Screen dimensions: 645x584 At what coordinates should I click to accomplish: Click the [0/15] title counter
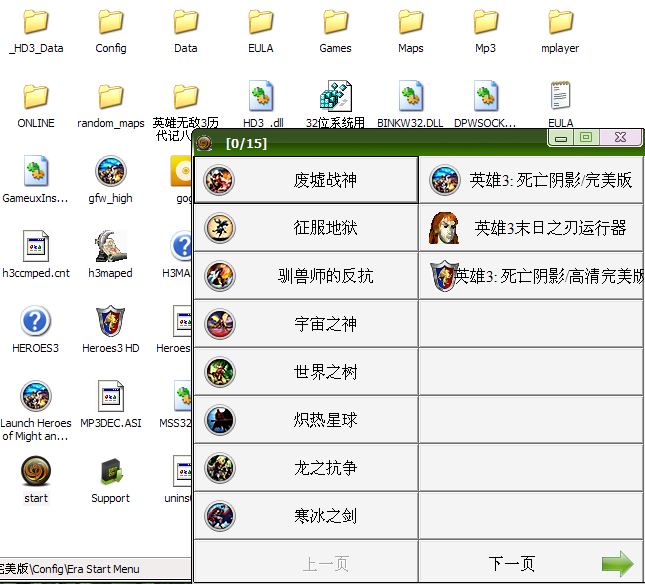pyautogui.click(x=246, y=144)
